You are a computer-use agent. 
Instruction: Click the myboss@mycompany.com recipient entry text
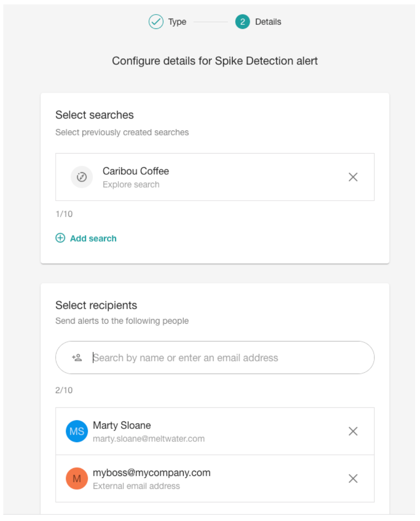[151, 473]
